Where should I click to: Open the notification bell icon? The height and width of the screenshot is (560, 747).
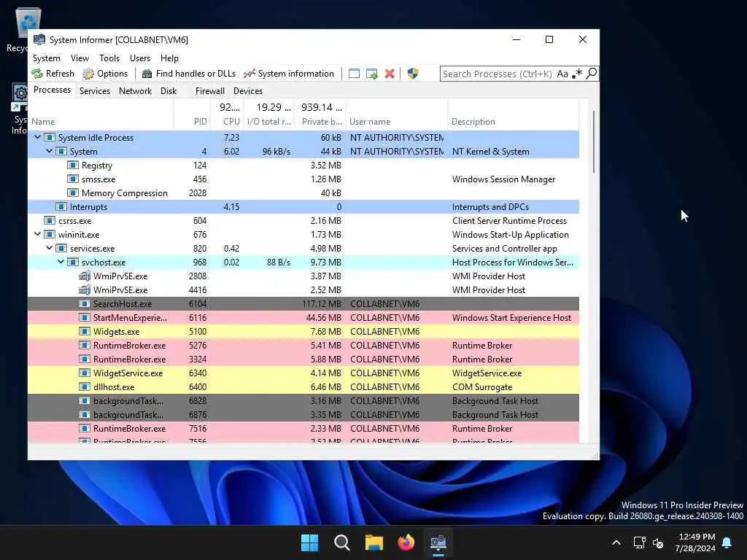pos(727,542)
